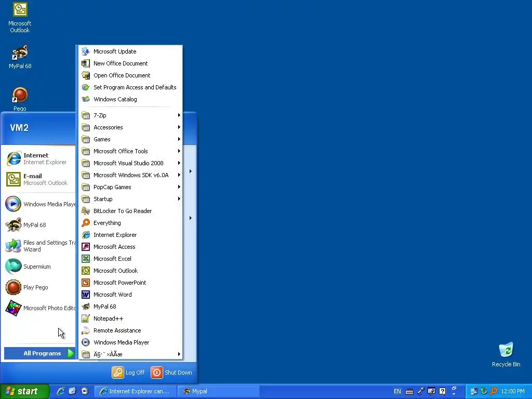The height and width of the screenshot is (399, 532).
Task: Open the Microsoft Outlook desktop shortcut
Action: point(20,17)
